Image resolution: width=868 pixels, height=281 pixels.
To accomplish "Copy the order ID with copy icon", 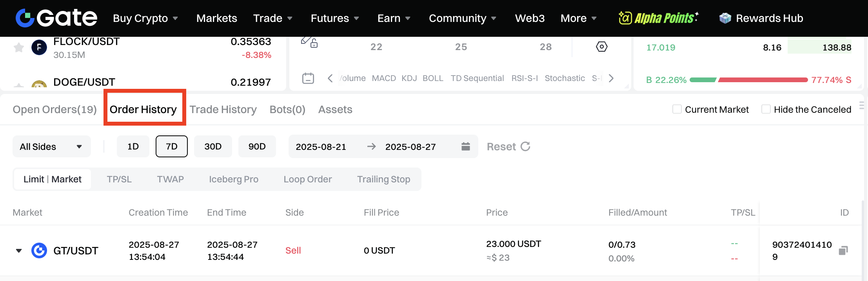I will point(843,250).
